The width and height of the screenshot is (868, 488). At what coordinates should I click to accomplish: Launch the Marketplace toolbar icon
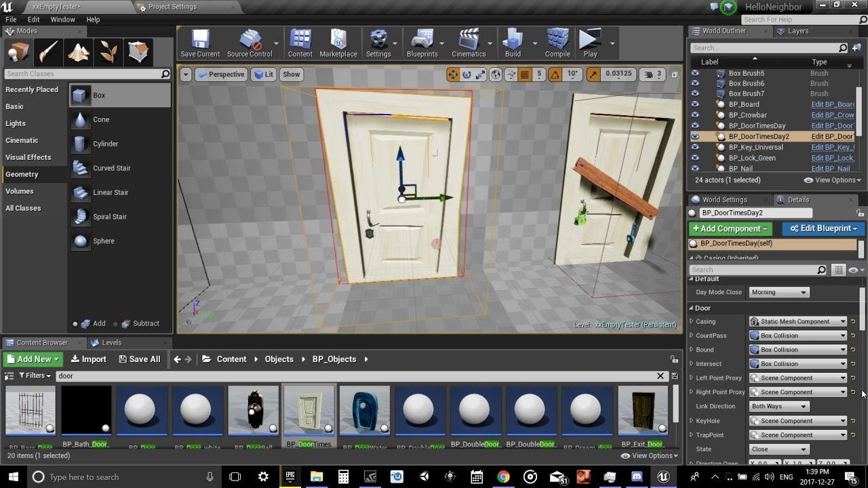coord(338,43)
